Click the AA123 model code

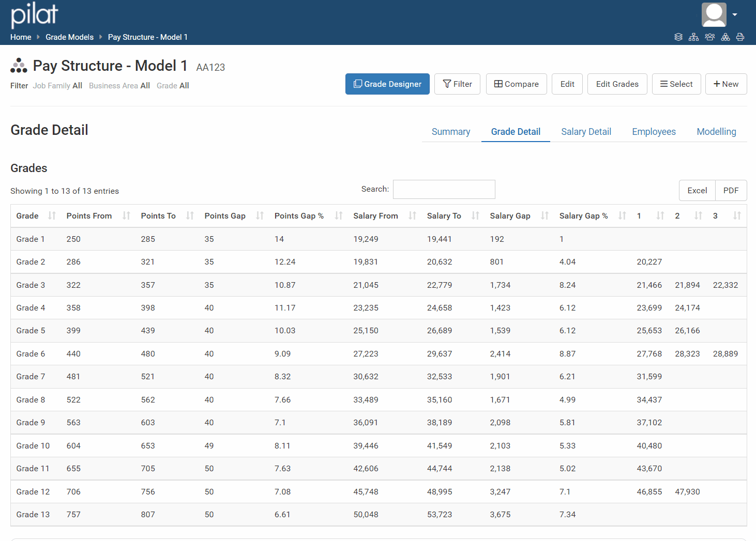[210, 67]
